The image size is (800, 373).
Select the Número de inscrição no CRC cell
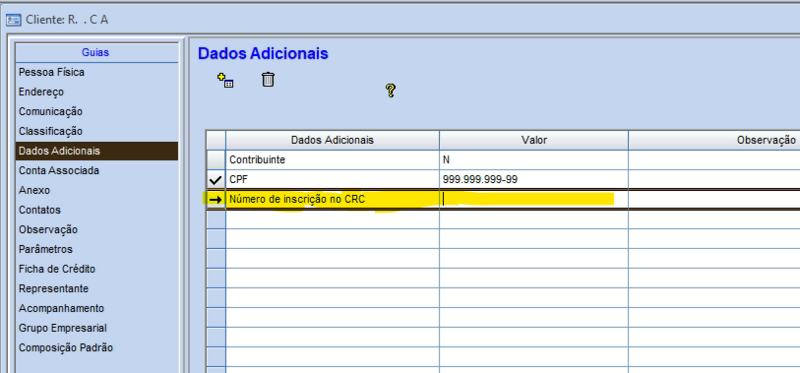pos(332,199)
